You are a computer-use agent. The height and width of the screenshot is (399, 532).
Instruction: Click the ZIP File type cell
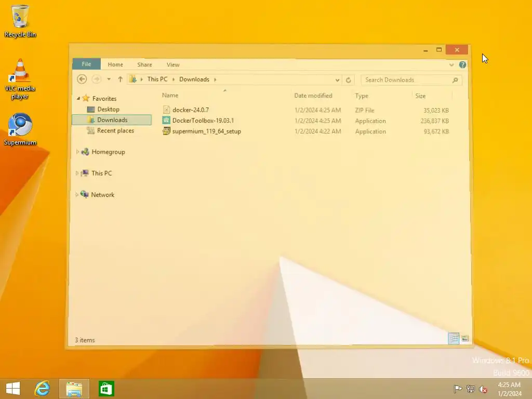click(x=365, y=110)
